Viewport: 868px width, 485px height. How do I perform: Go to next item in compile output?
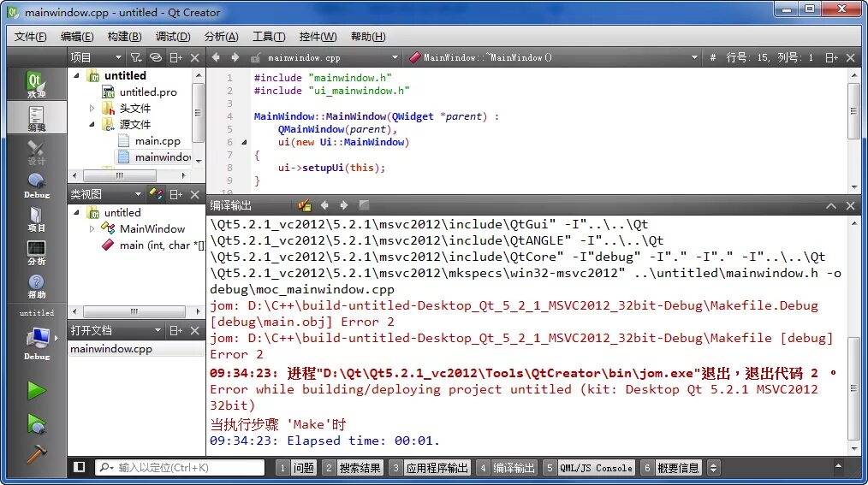pos(344,205)
